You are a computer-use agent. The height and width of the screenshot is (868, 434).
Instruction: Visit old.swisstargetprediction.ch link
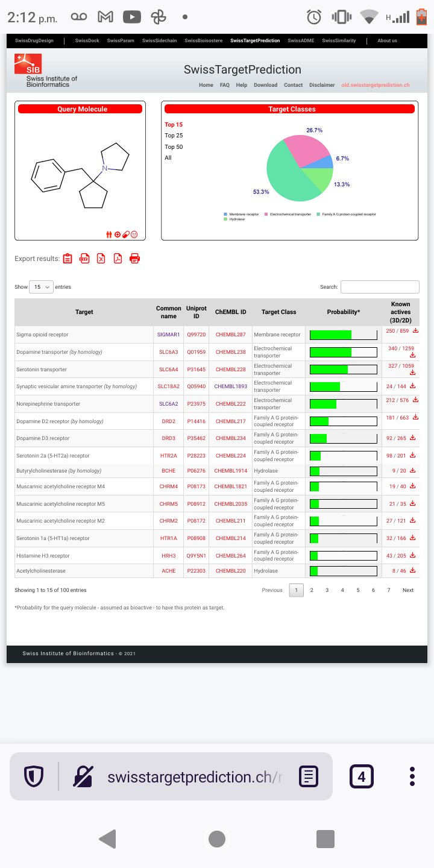coord(376,85)
